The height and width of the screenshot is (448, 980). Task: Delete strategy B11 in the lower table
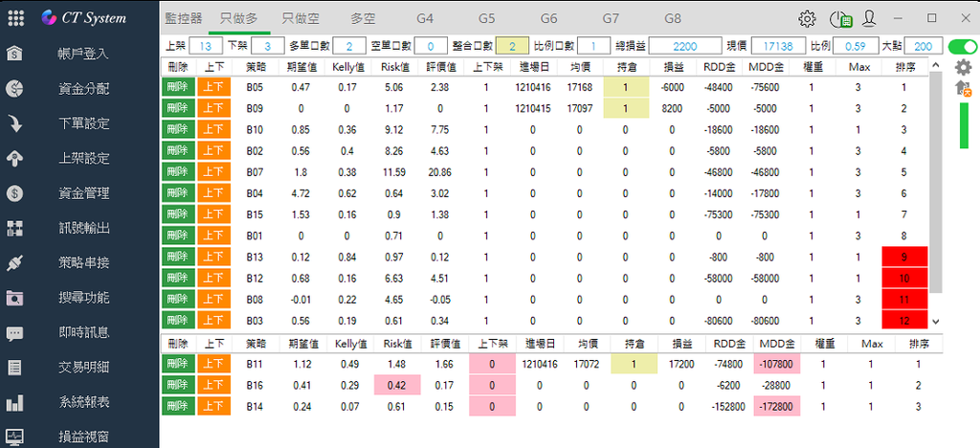[x=178, y=364]
